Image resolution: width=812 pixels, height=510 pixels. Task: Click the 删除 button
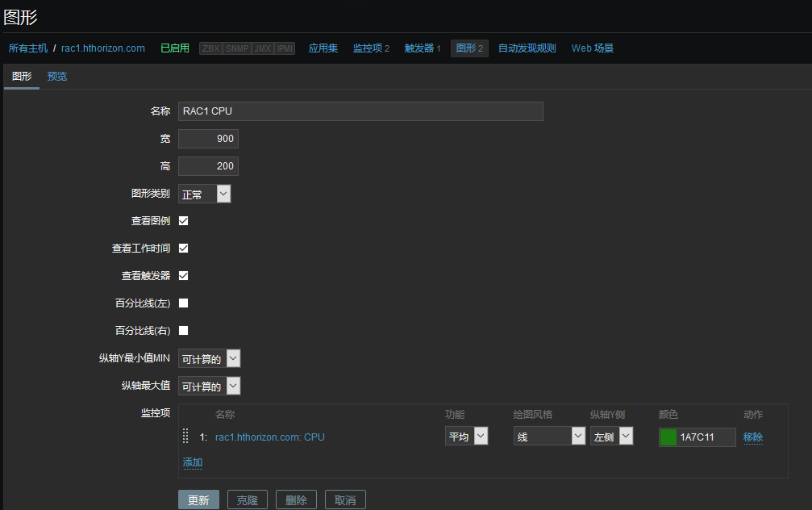click(x=296, y=500)
